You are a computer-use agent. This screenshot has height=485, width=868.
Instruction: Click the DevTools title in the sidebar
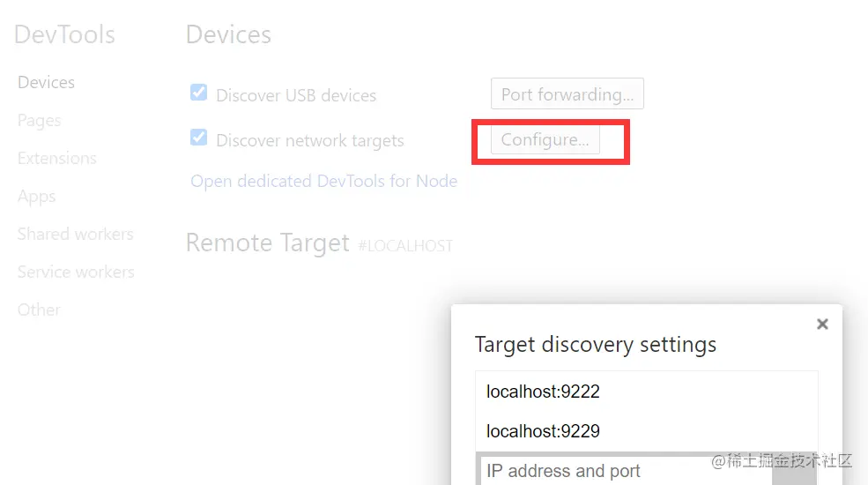[x=64, y=35]
